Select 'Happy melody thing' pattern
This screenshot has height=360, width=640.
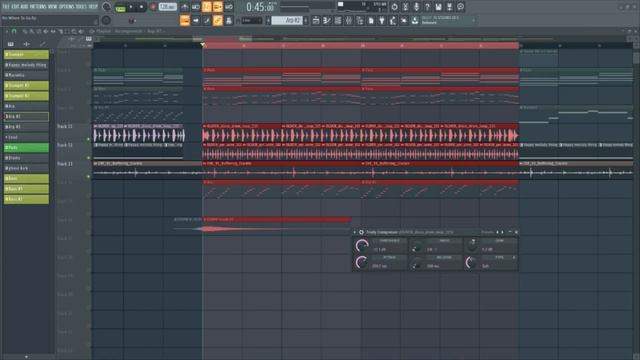pos(26,65)
